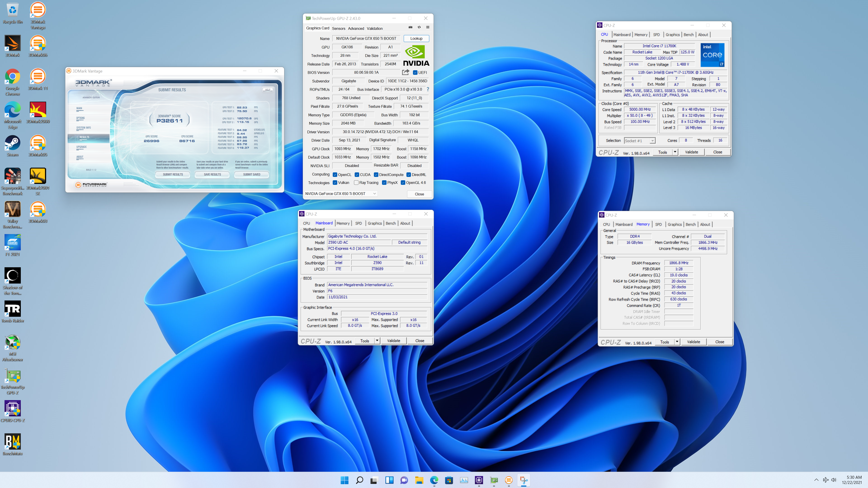Toggle the OpenCL checkbox

point(335,174)
